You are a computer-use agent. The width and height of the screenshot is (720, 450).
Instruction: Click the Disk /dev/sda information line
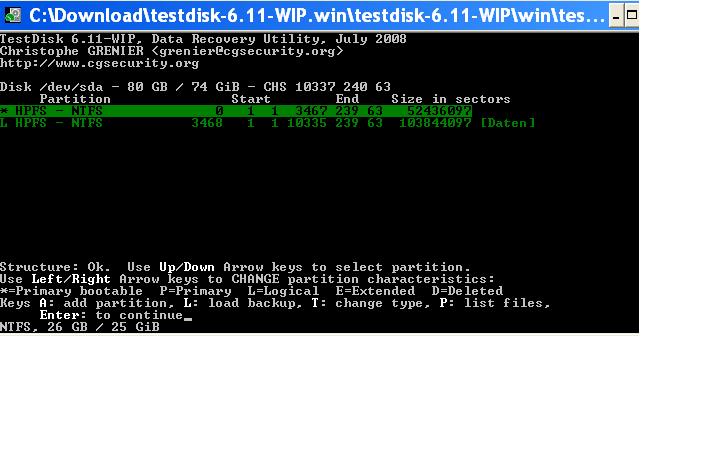click(195, 87)
